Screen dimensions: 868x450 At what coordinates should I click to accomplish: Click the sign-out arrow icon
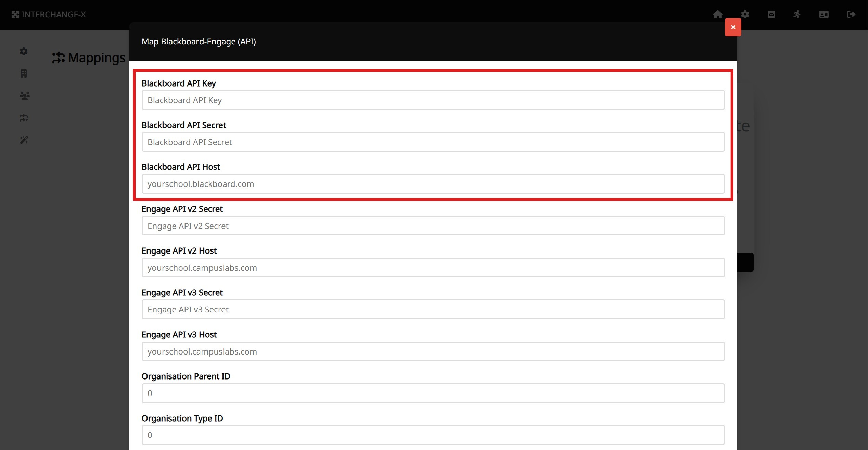(851, 14)
